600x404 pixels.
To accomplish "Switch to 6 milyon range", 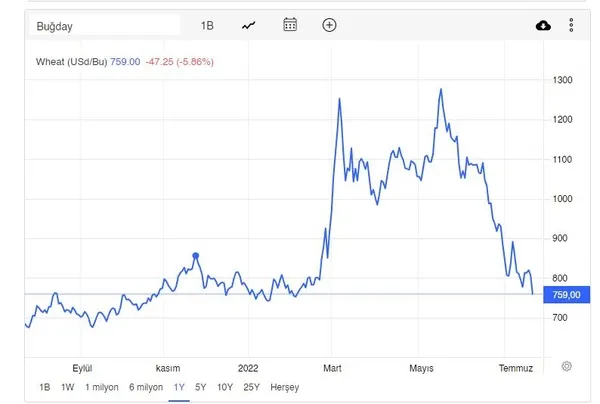I will (146, 387).
